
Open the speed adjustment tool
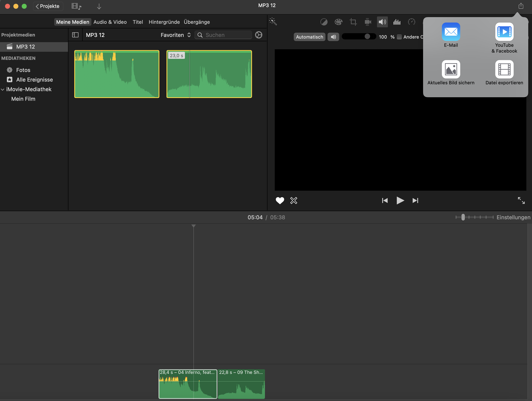tap(411, 22)
